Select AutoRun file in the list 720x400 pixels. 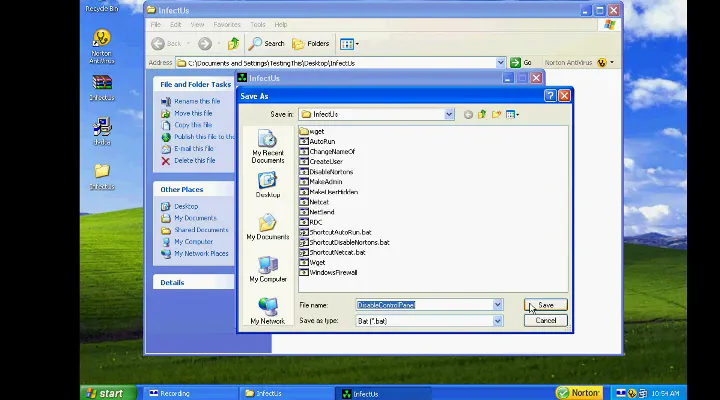(x=317, y=141)
